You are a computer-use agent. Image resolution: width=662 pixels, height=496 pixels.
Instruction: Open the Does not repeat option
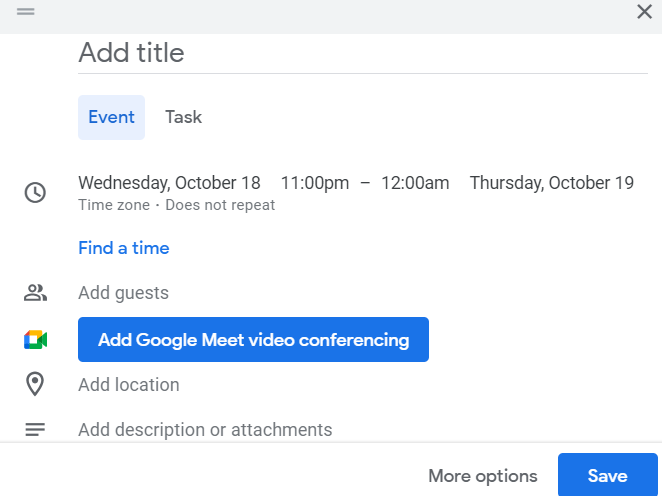[x=220, y=205]
